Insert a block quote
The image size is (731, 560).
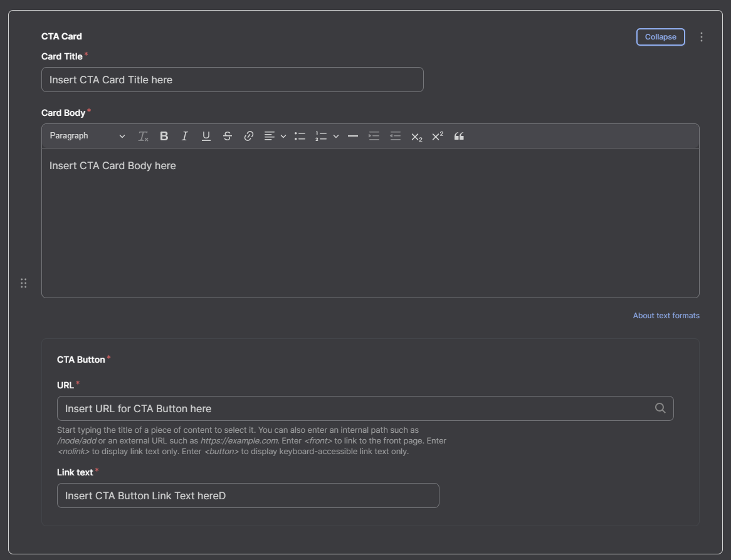point(459,136)
